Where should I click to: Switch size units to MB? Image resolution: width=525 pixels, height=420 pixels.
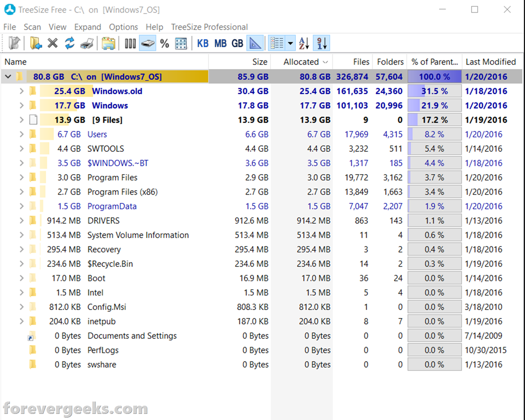coord(220,43)
